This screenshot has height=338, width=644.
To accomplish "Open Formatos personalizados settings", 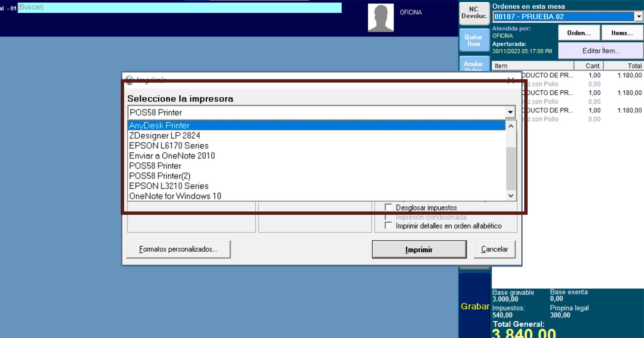I will 178,249.
